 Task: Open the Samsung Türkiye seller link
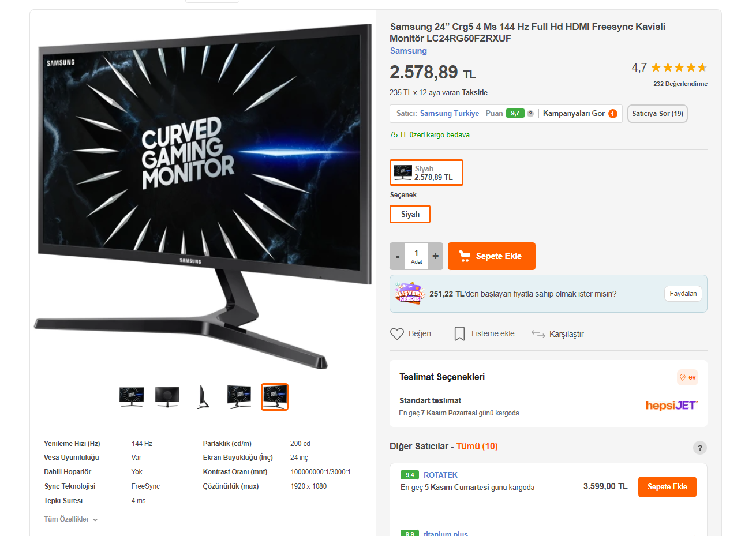[450, 114]
